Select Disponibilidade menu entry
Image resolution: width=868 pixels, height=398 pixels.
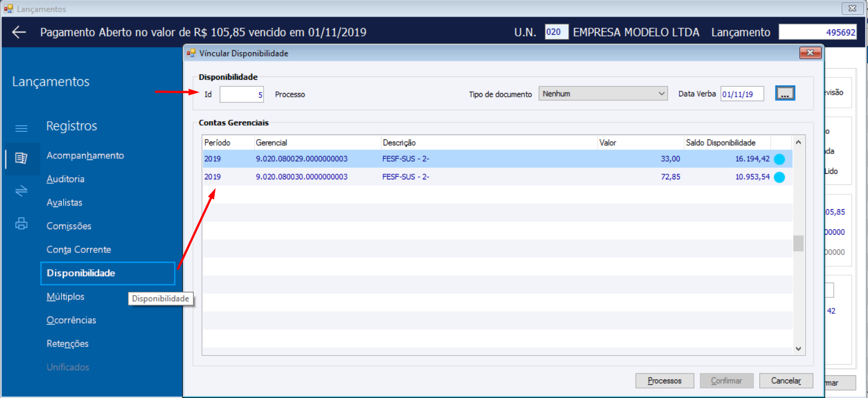[x=108, y=273]
